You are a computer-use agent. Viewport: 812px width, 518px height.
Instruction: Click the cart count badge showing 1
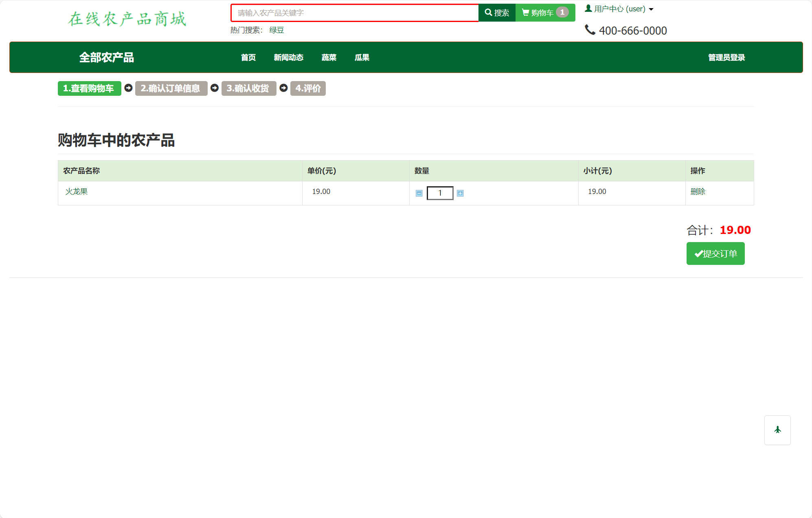(563, 12)
